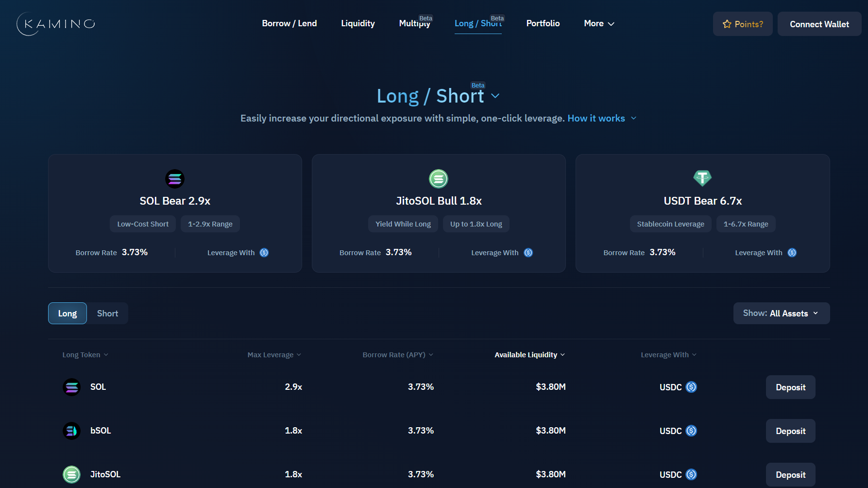Open the Borrow / Lend page
Screen dimensions: 868x488
point(289,23)
